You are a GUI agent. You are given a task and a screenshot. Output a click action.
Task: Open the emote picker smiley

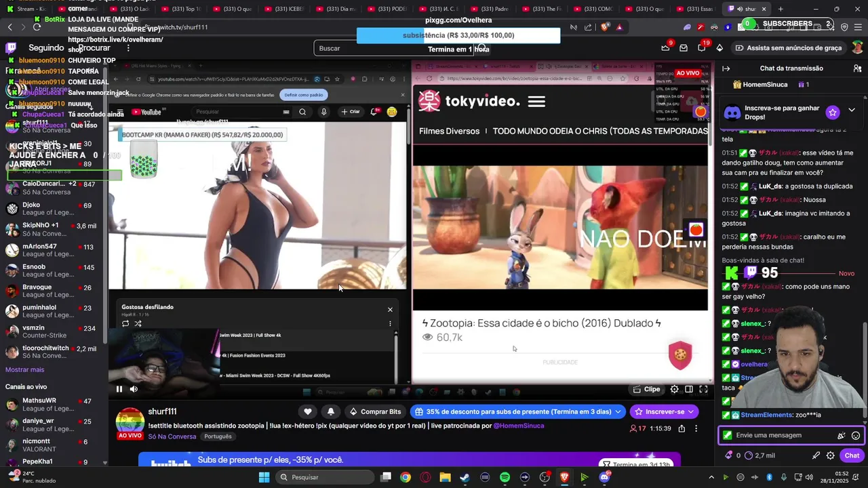point(856,436)
